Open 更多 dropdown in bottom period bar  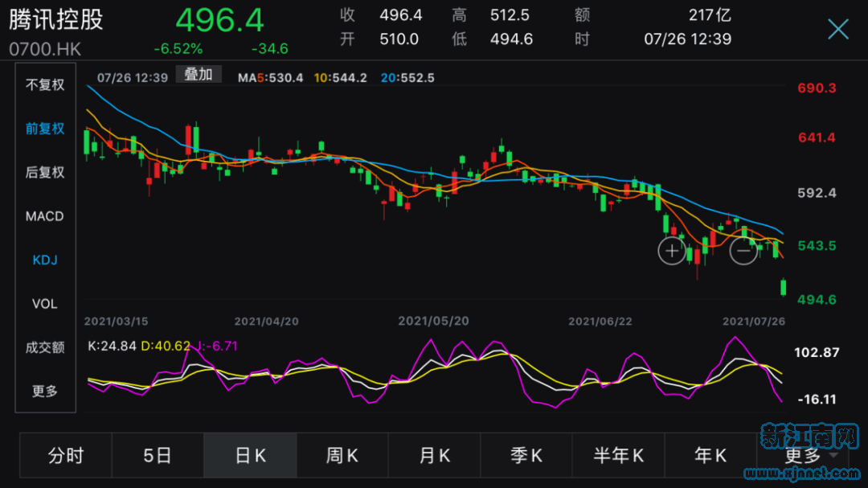804,456
